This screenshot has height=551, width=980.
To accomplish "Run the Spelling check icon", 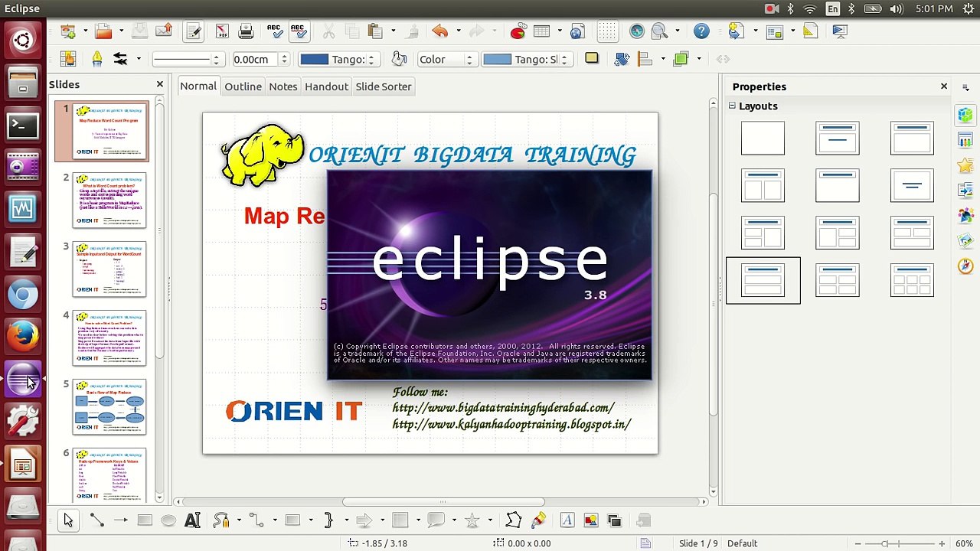I will 274,31.
